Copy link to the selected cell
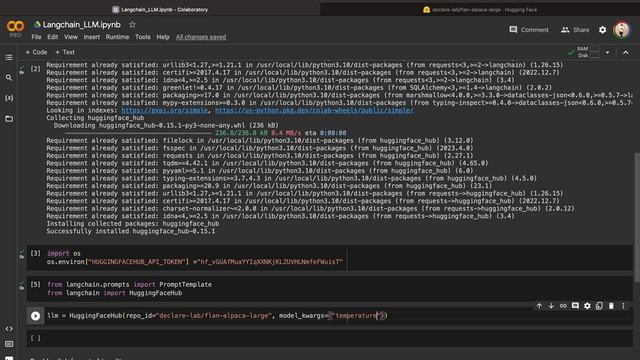The image size is (640, 360). point(563,306)
